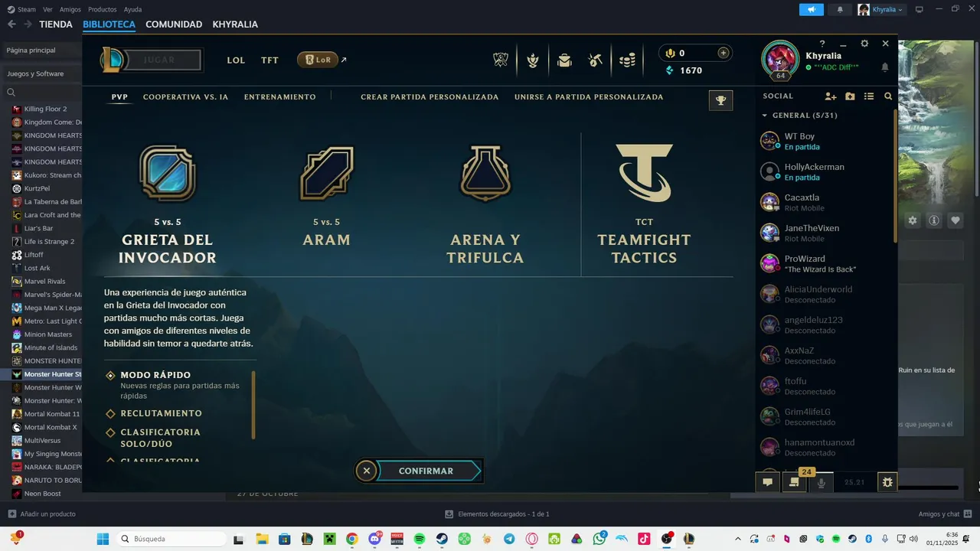Go to Steam TIENDA tab
980x551 pixels.
pyautogui.click(x=56, y=24)
